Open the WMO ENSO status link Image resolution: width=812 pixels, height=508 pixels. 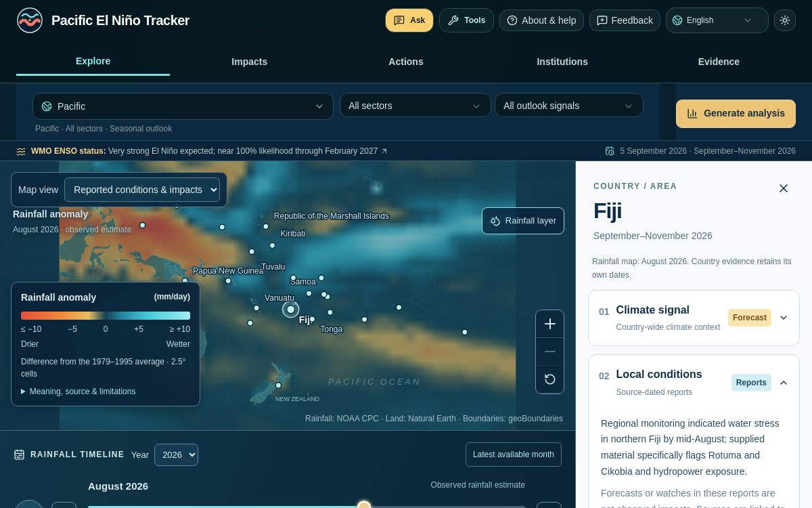click(x=209, y=151)
